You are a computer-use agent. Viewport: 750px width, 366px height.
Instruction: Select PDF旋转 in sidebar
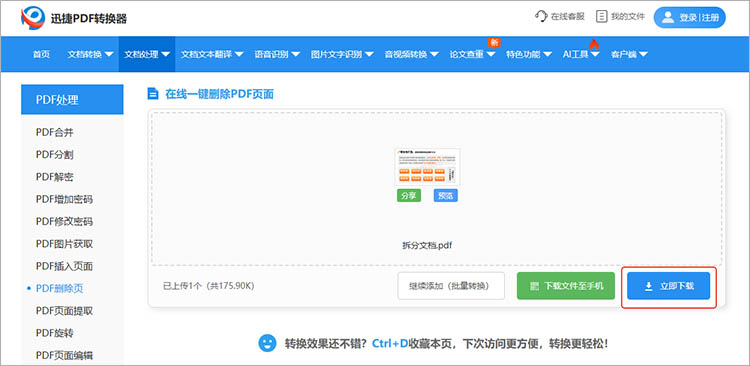click(55, 333)
